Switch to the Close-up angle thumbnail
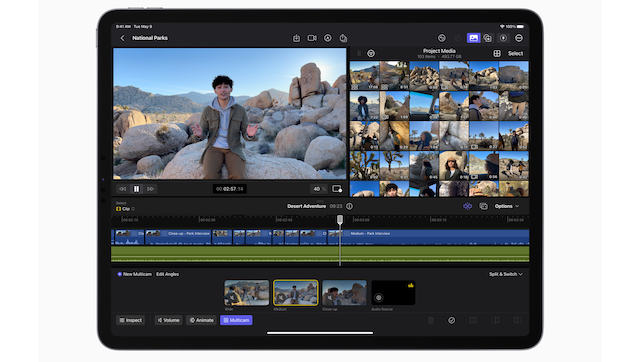This screenshot has width=640, height=362. (344, 293)
